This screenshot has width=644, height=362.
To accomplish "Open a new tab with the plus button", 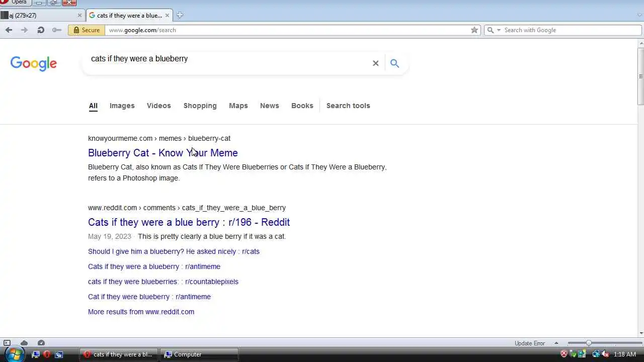I will (x=180, y=15).
